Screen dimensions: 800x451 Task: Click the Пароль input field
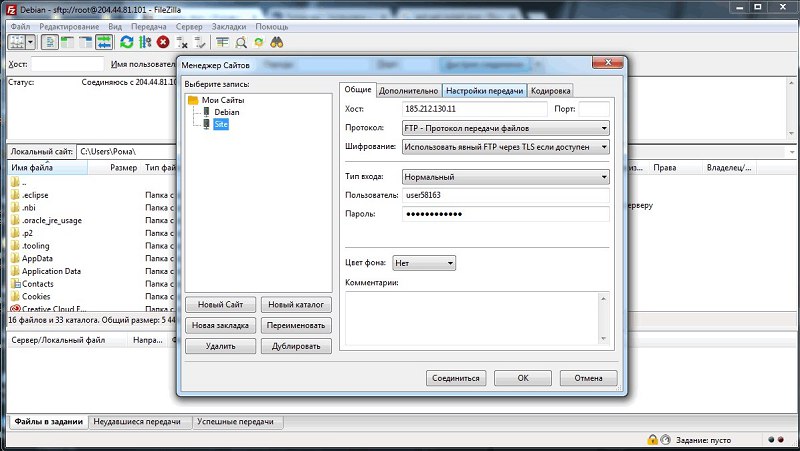coord(506,214)
